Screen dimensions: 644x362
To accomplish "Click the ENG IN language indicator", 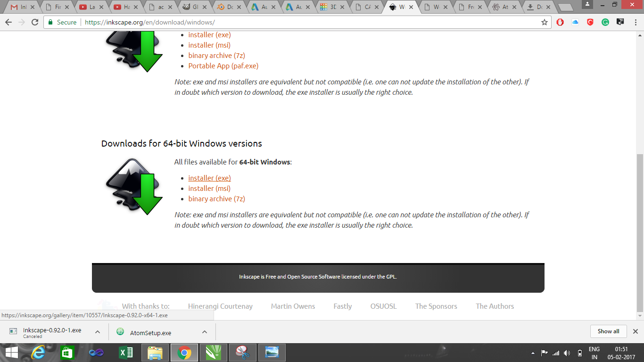I will [594, 353].
